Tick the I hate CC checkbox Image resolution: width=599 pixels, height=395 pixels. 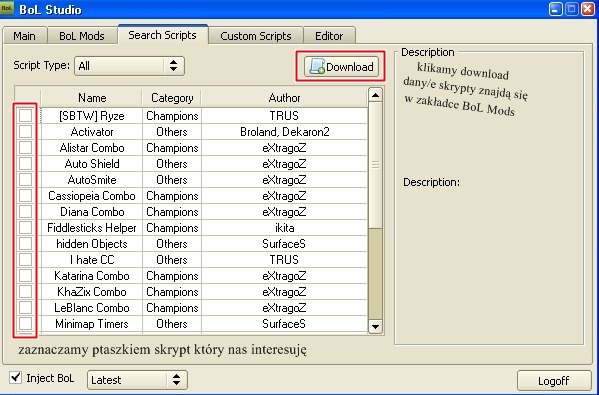26,260
